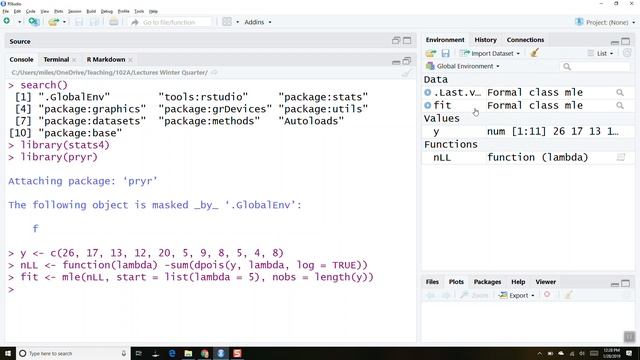Click the environment search box

[595, 67]
